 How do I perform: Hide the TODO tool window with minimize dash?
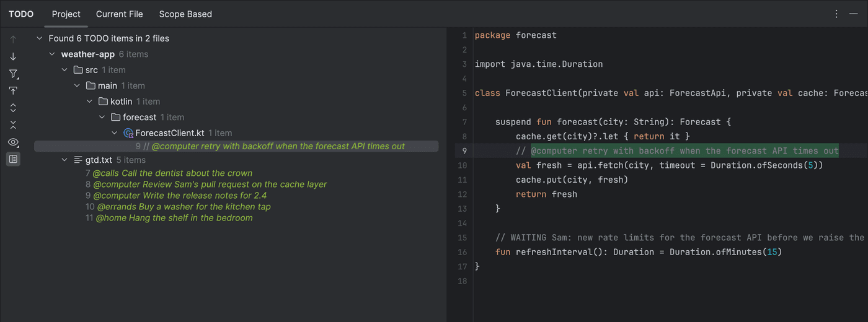pos(854,14)
